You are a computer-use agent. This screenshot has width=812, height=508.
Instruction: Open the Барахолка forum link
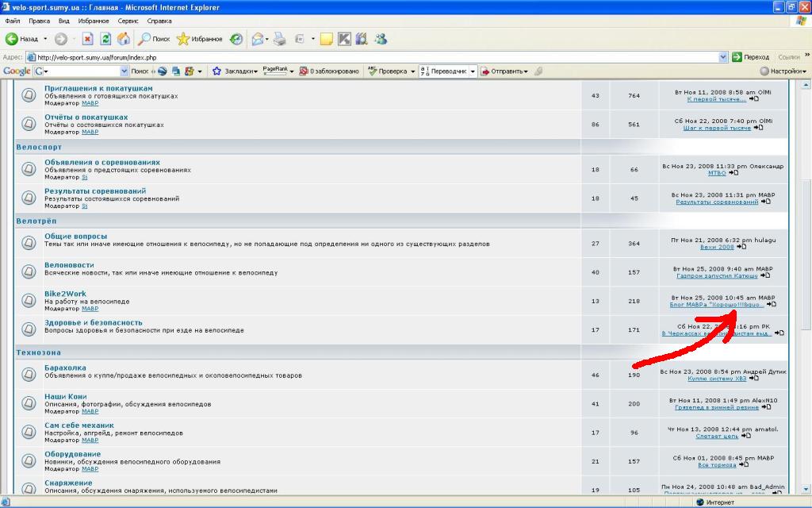pos(65,368)
